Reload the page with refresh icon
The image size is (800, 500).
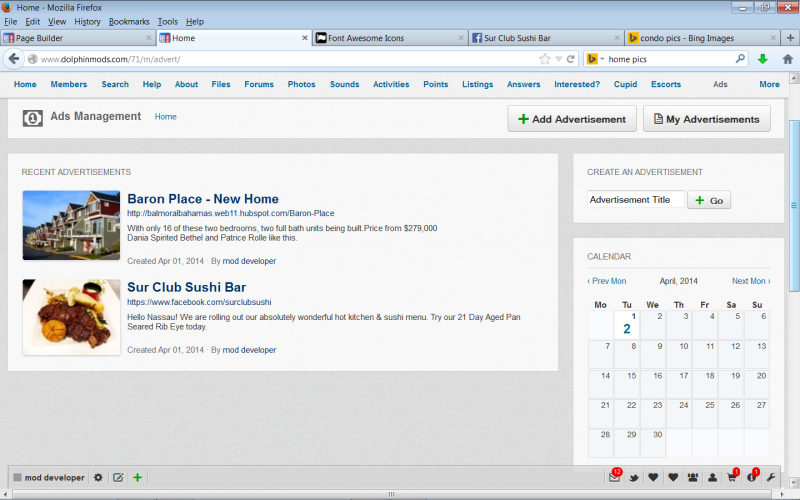coord(571,59)
